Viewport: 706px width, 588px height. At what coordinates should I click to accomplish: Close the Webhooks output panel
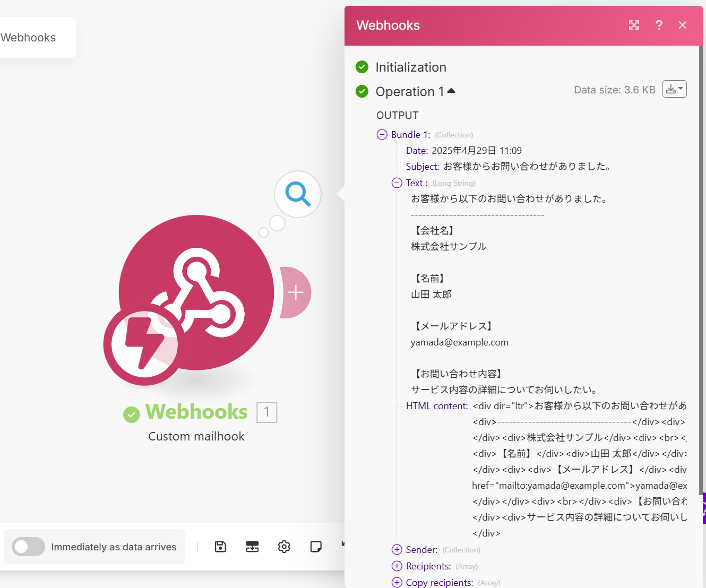tap(683, 25)
